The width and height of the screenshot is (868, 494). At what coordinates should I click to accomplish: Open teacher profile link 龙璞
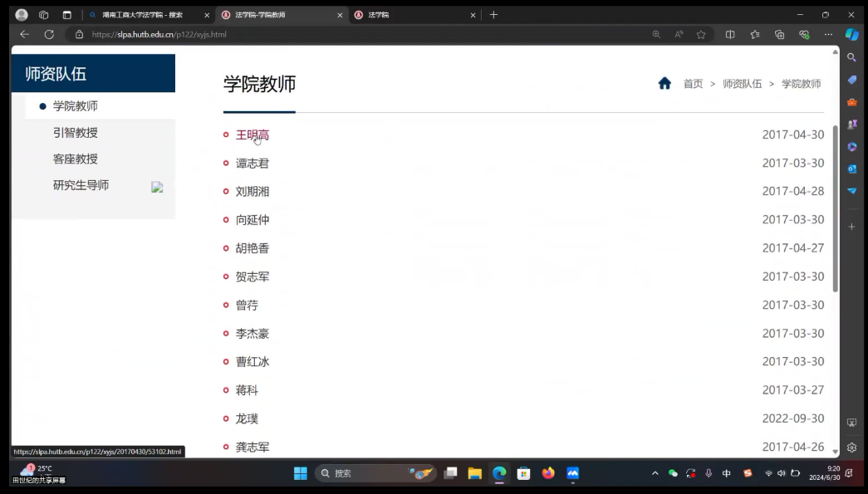click(247, 418)
